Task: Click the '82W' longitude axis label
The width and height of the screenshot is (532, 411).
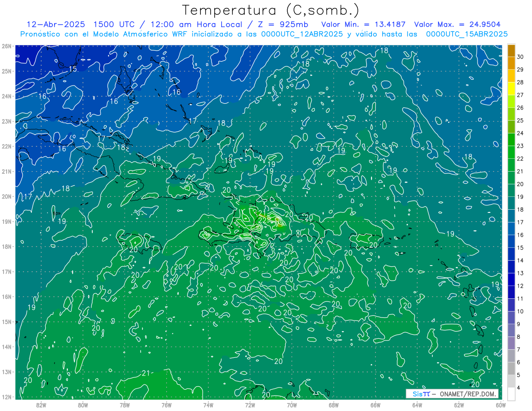Action: (41, 404)
